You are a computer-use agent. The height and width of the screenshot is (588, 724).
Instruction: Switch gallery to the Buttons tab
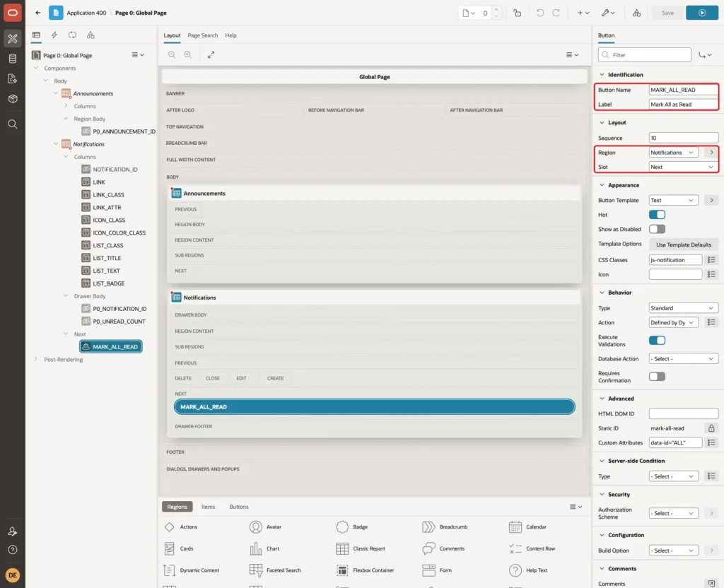click(x=239, y=507)
